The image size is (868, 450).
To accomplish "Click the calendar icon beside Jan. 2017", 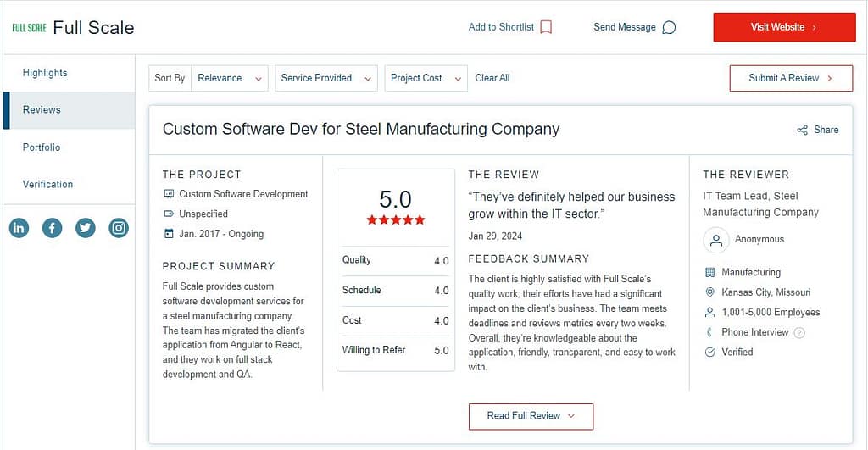I will point(169,234).
